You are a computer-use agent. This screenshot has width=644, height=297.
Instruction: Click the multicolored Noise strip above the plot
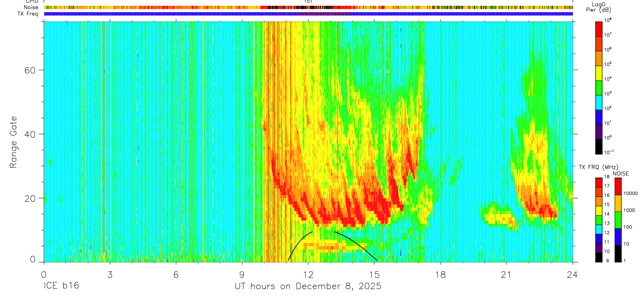pyautogui.click(x=308, y=7)
